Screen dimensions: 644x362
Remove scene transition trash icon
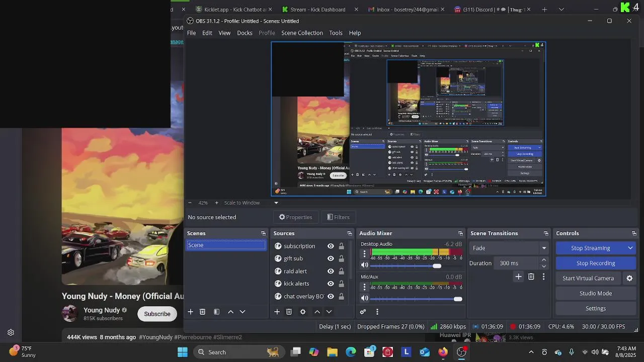[531, 277]
